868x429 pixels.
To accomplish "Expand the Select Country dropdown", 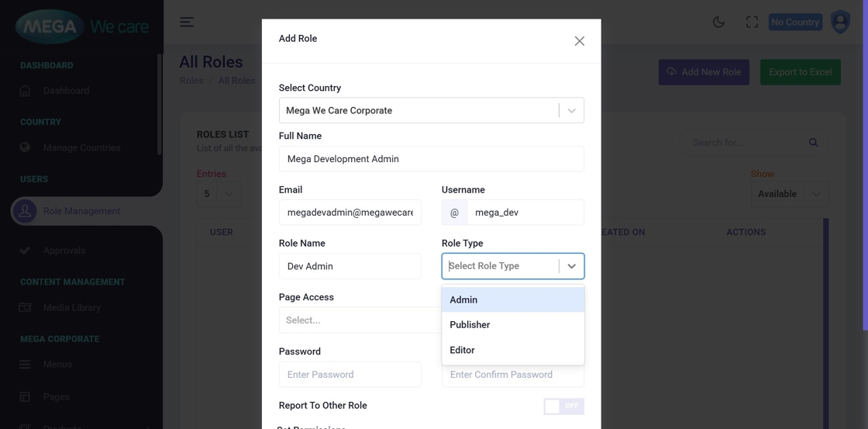I will [x=571, y=111].
